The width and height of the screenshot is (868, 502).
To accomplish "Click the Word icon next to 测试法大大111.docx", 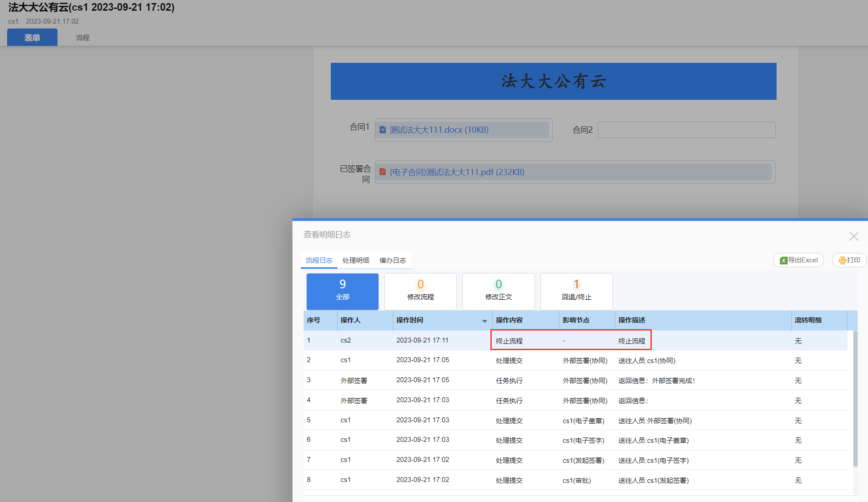I will [x=383, y=130].
